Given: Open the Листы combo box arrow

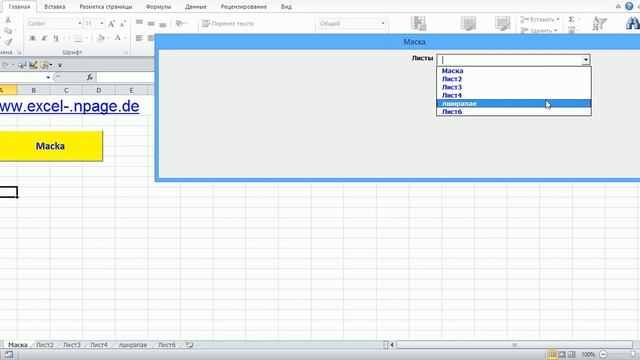Looking at the screenshot, I should [x=586, y=60].
